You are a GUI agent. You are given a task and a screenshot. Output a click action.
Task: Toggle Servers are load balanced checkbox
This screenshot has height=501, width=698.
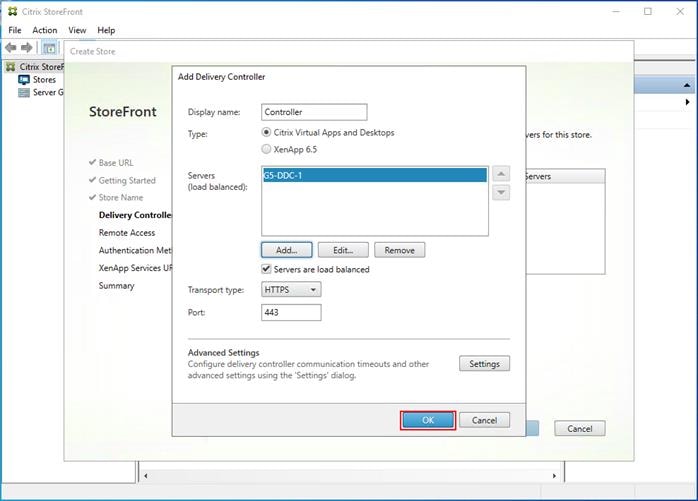click(x=266, y=269)
